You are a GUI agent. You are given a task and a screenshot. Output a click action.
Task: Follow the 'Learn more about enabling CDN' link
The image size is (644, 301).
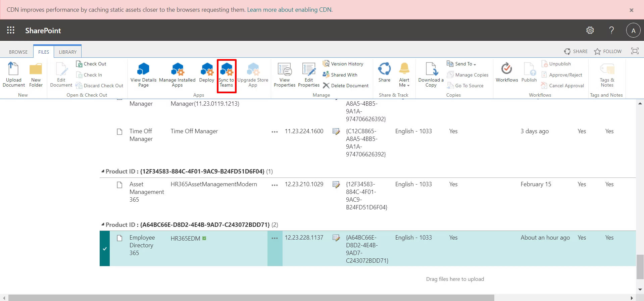pyautogui.click(x=289, y=10)
